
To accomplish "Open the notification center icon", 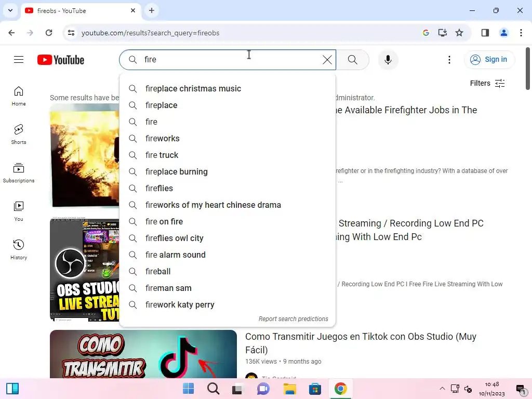I will pyautogui.click(x=520, y=389).
